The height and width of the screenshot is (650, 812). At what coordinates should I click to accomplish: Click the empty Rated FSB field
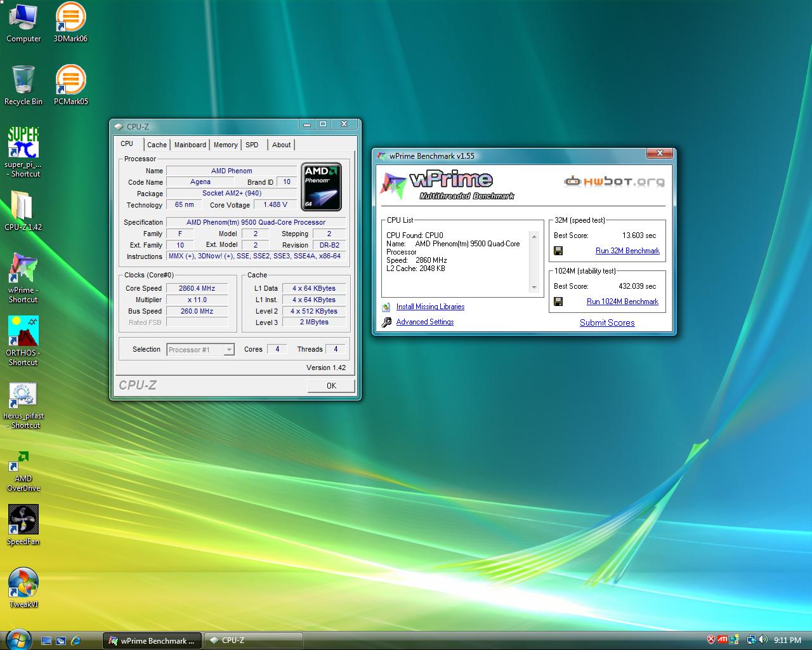[x=197, y=322]
